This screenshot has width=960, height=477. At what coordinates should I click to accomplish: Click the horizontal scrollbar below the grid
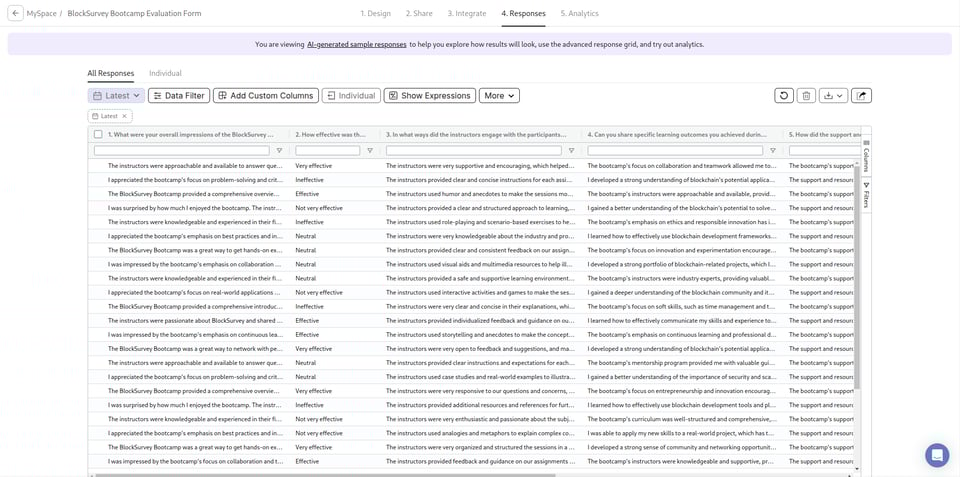(x=324, y=475)
